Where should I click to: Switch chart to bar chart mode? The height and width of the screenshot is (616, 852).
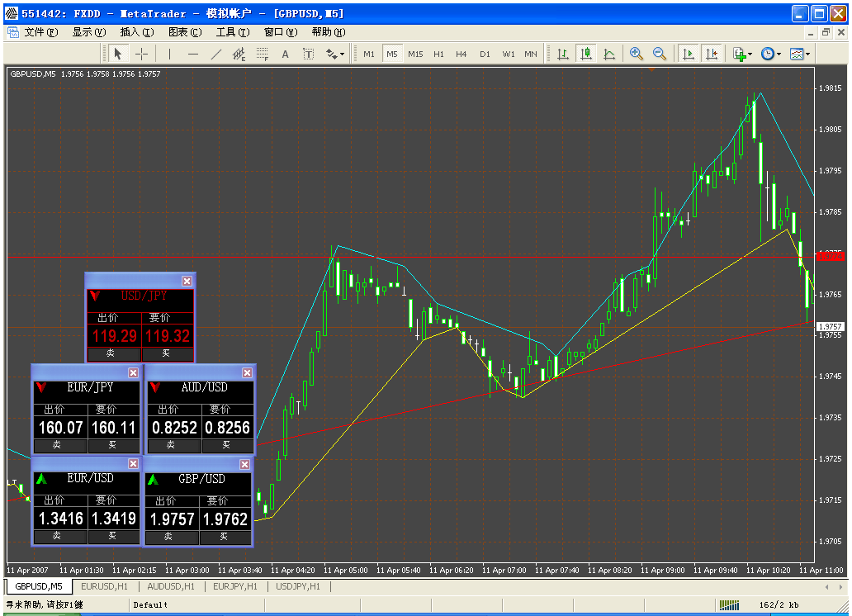563,54
